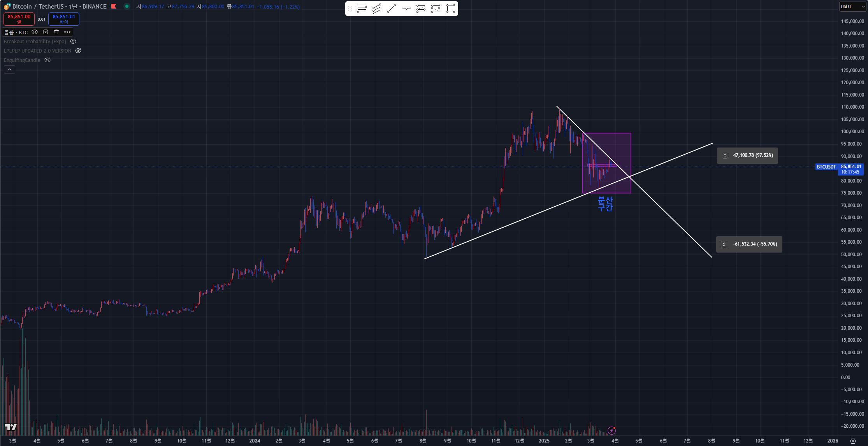The width and height of the screenshot is (868, 446).
Task: Select the parallel channel drawing tool
Action: pos(377,9)
